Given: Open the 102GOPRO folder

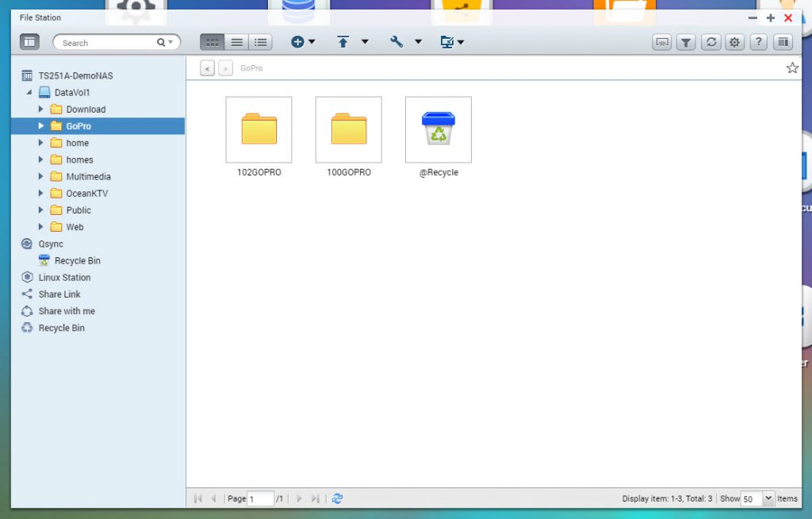Looking at the screenshot, I should 259,129.
